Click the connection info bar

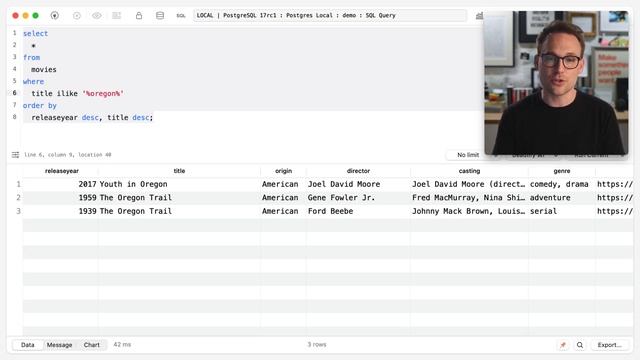click(x=330, y=16)
